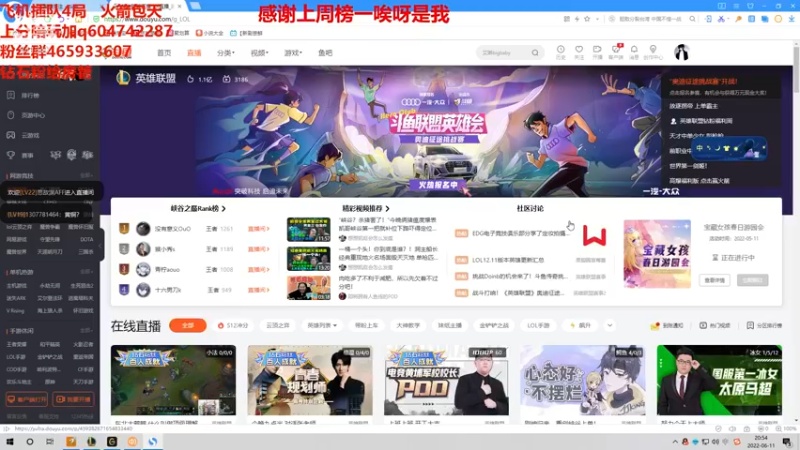Screen dimensions: 800x450
Task: Open the 排行榜 ranking sidebar icon
Action: tap(11, 95)
